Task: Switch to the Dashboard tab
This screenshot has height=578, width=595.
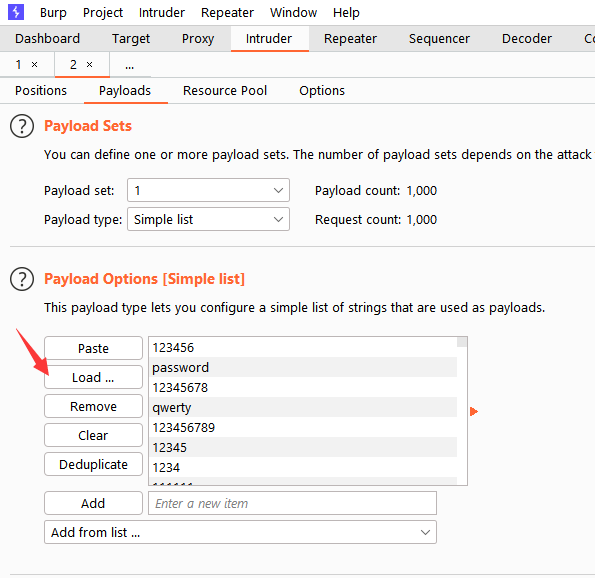Action: tap(47, 39)
